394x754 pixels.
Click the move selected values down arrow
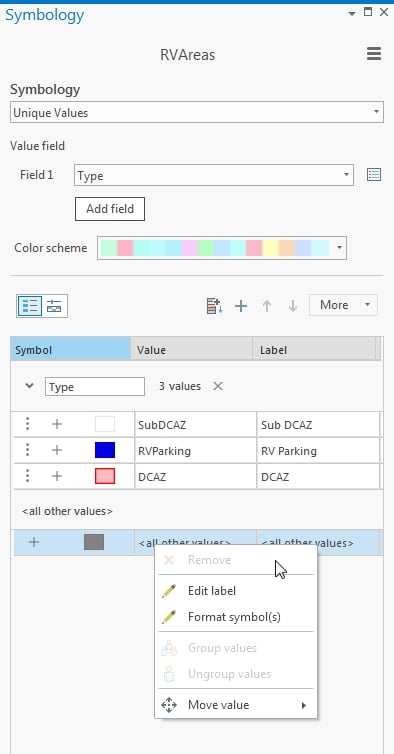(292, 306)
